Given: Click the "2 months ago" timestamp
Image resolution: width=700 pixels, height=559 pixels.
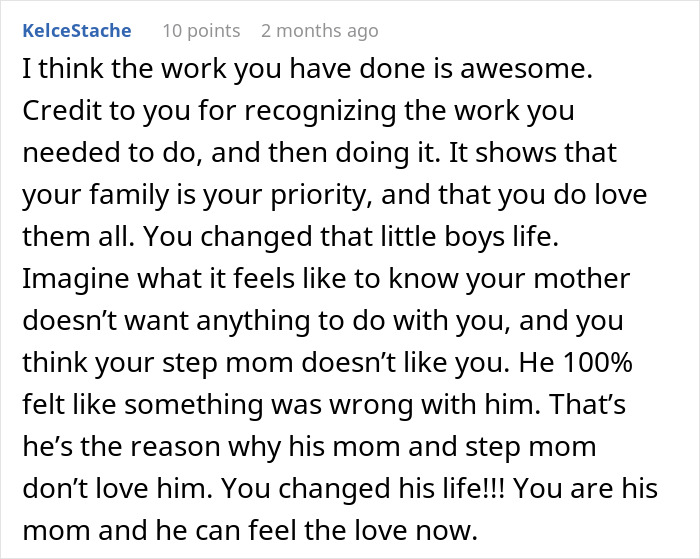Looking at the screenshot, I should tap(319, 31).
